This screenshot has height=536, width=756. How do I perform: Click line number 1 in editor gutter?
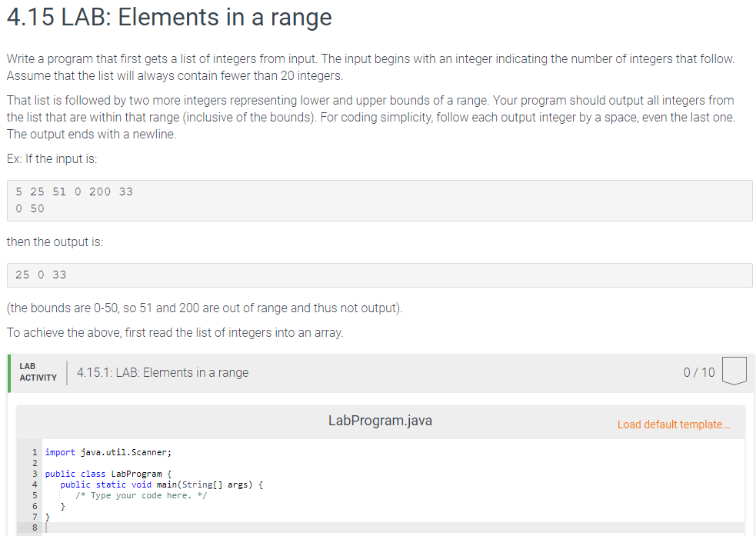tap(35, 452)
